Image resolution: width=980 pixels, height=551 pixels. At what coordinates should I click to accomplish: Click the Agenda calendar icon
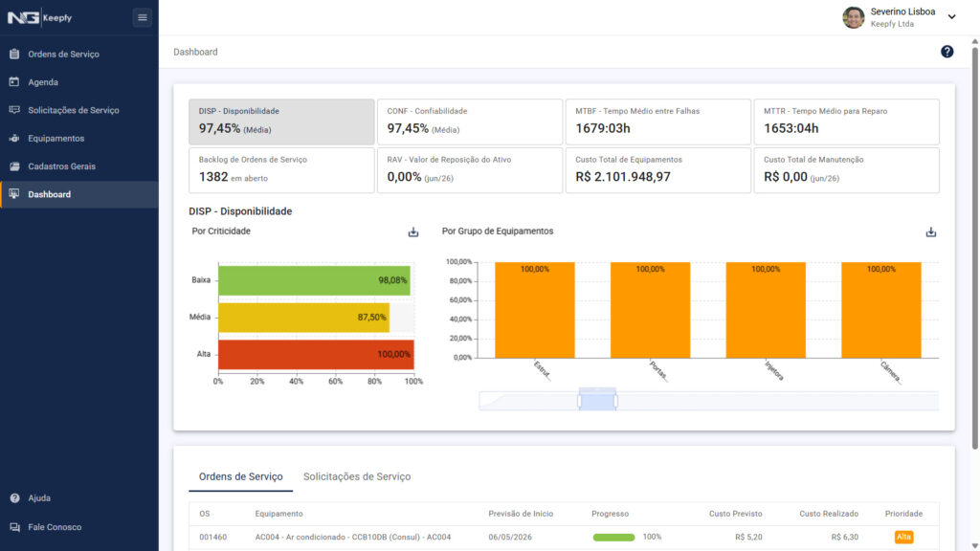(14, 82)
